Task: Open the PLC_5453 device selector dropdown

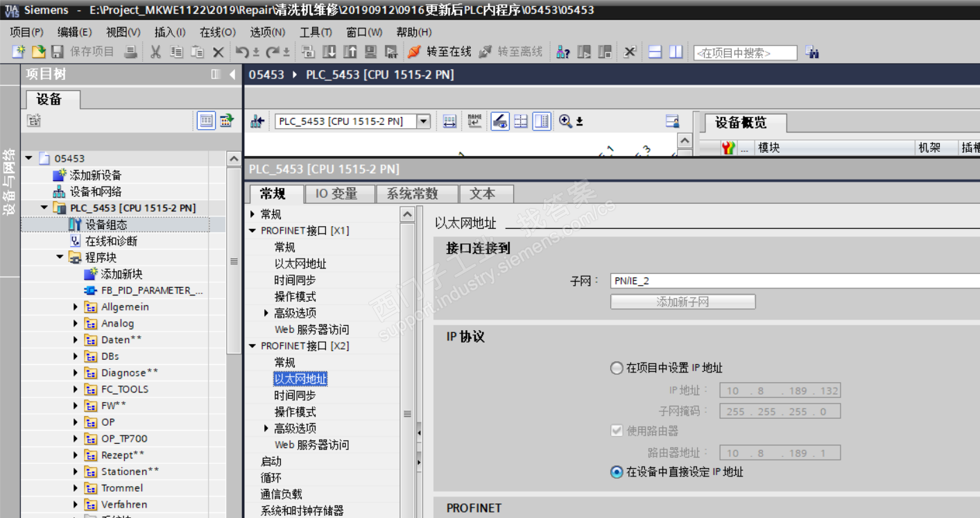Action: pos(423,121)
